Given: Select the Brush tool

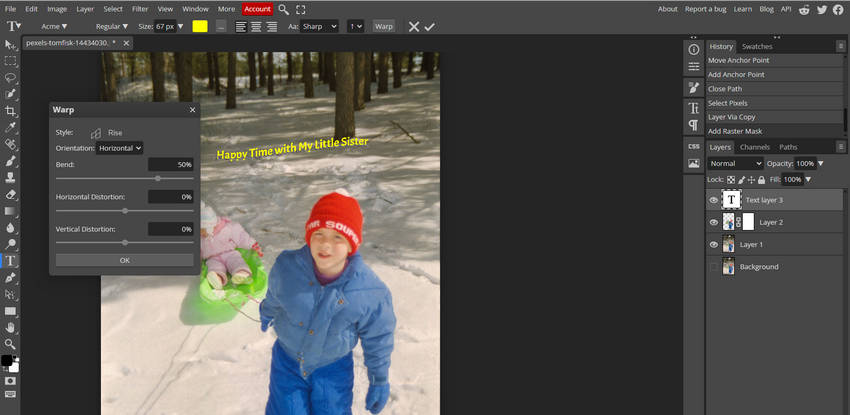Looking at the screenshot, I should [x=10, y=161].
